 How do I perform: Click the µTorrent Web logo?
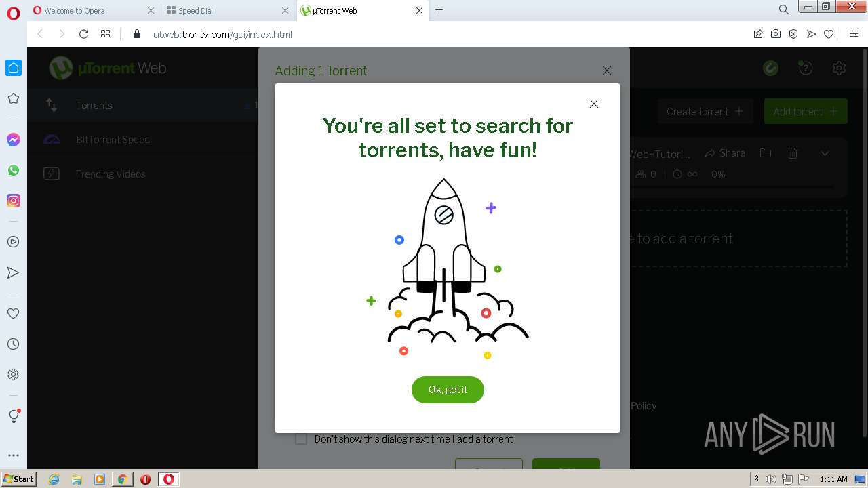point(107,68)
